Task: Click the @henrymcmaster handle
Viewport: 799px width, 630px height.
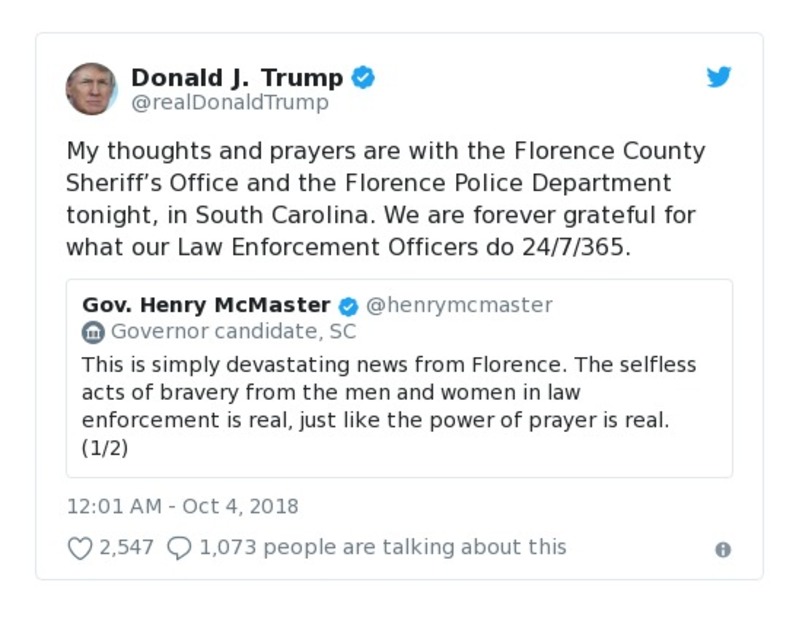Action: tap(459, 305)
